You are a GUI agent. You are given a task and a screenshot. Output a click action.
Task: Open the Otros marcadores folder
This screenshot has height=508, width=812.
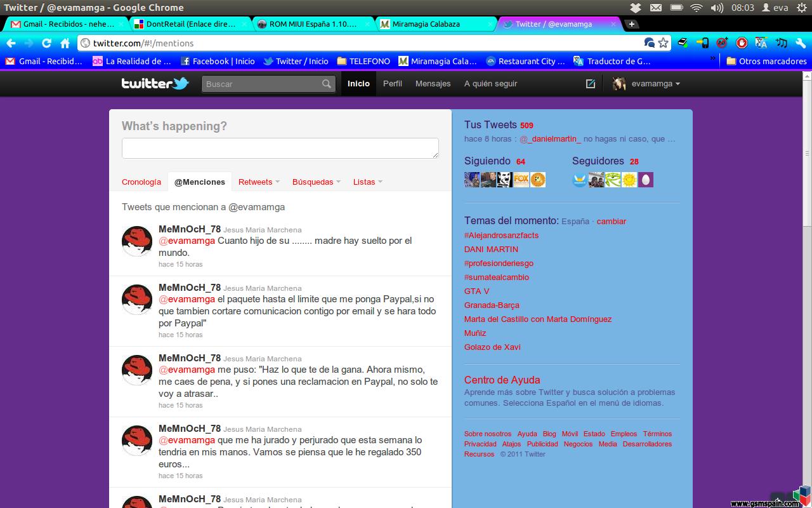tap(766, 62)
